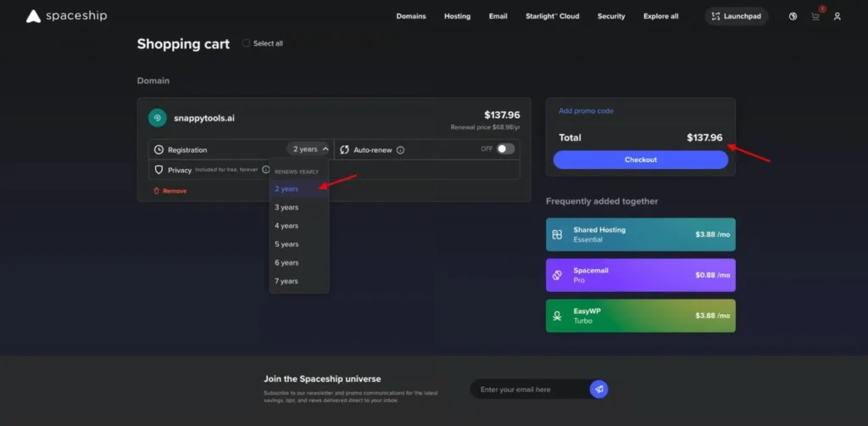Select 3 years from registration list
The height and width of the screenshot is (426, 868).
coord(287,207)
